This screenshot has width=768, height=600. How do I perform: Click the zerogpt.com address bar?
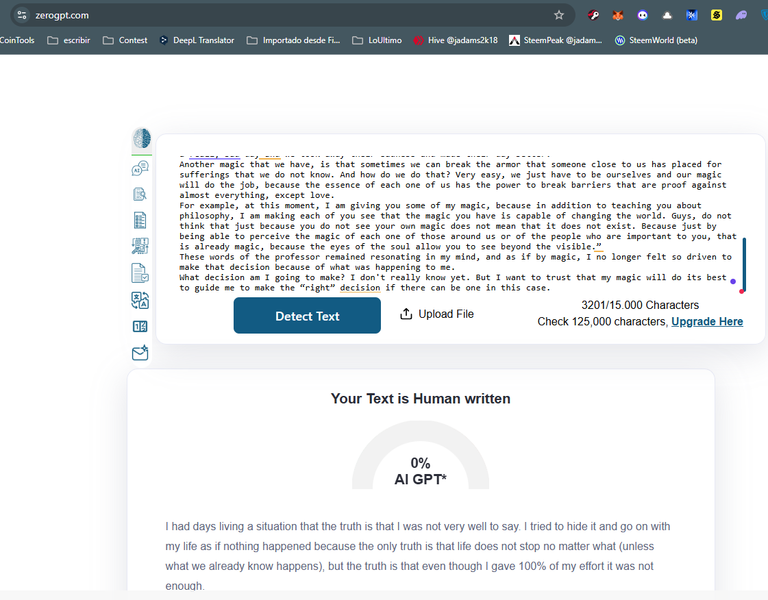coord(294,15)
